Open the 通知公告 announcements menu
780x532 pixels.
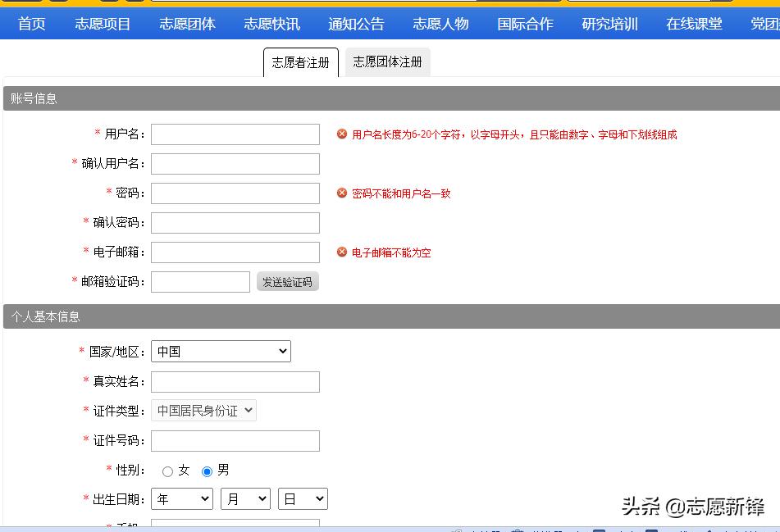[356, 24]
